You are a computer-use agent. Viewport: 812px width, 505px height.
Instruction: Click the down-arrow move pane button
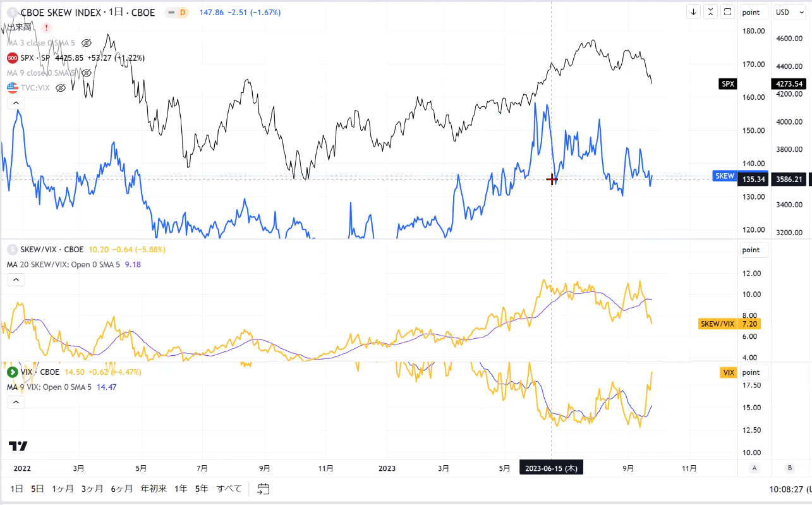tap(694, 12)
